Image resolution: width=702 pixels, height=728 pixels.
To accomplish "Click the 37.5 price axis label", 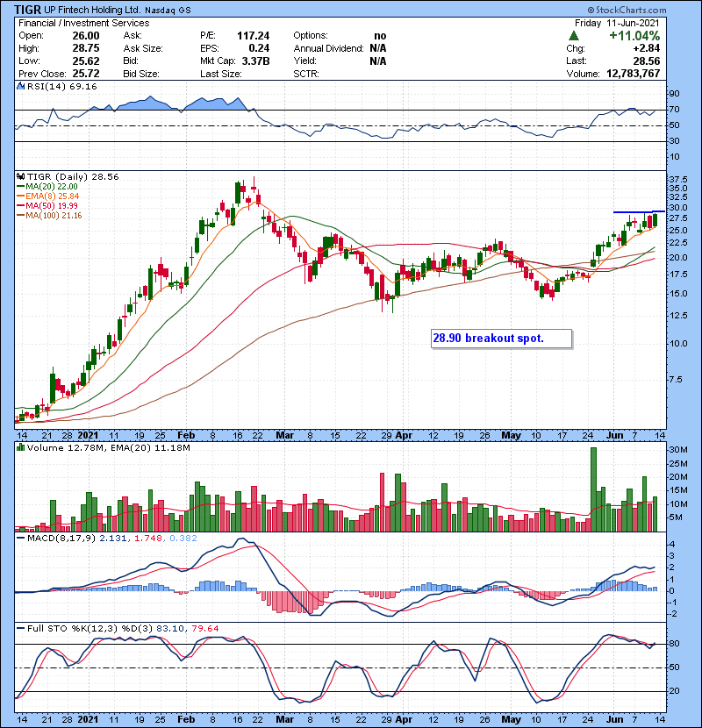I will click(678, 179).
